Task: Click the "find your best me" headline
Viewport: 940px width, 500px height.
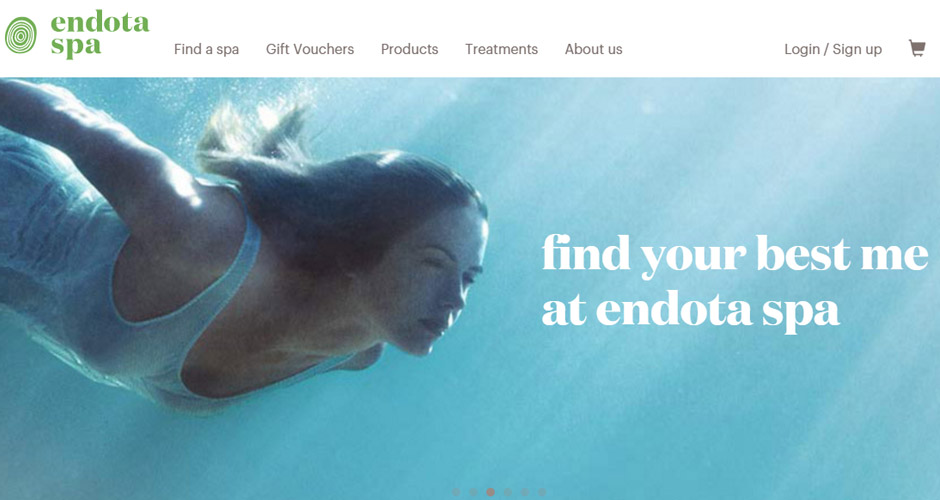Action: (x=735, y=255)
